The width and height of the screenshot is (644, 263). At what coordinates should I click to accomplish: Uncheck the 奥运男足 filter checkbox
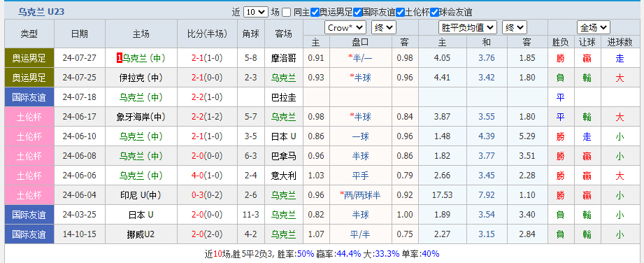point(315,13)
